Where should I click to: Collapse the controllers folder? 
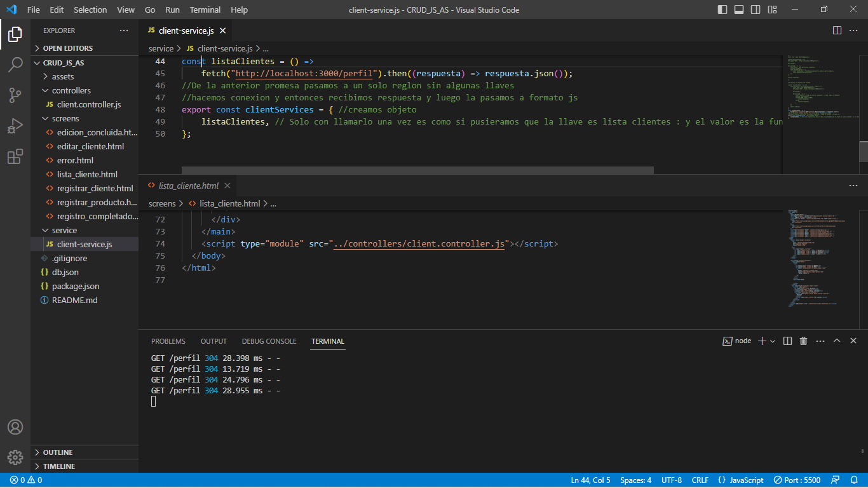coord(85,90)
